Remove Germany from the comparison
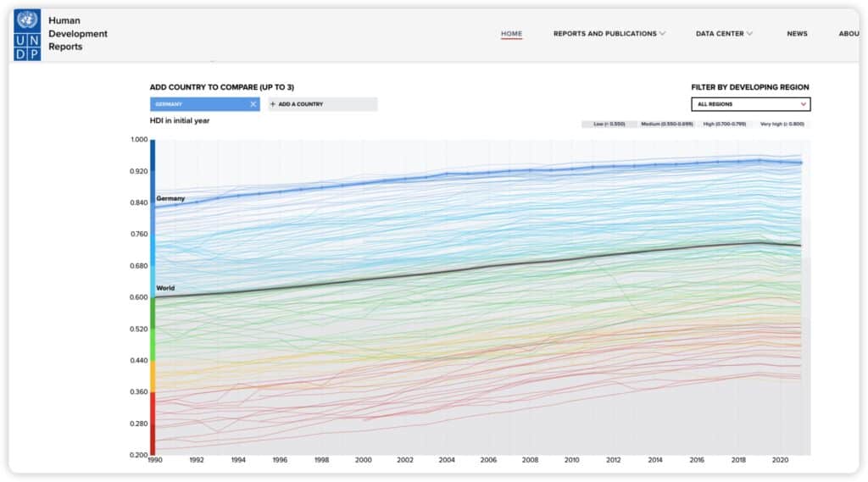 (x=253, y=104)
